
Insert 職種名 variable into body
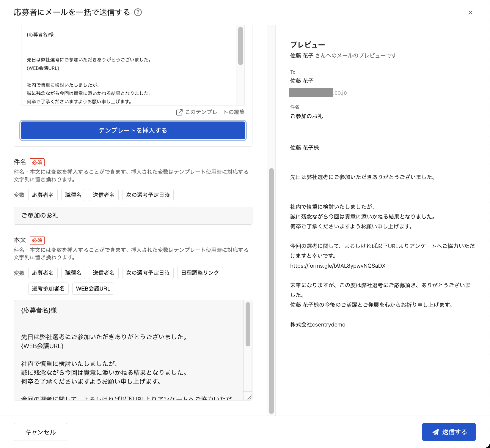click(x=73, y=273)
